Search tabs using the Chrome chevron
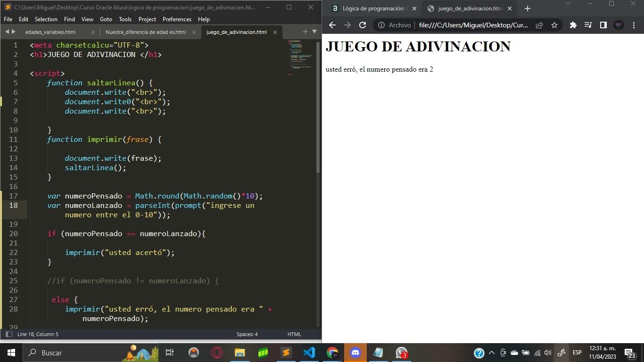This screenshot has width=644, height=362. pos(568,3)
